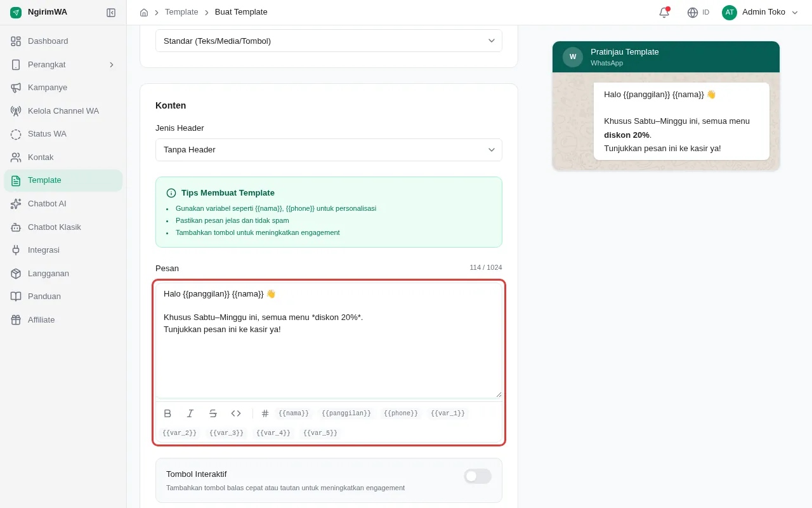Click the AT user avatar

(x=730, y=12)
